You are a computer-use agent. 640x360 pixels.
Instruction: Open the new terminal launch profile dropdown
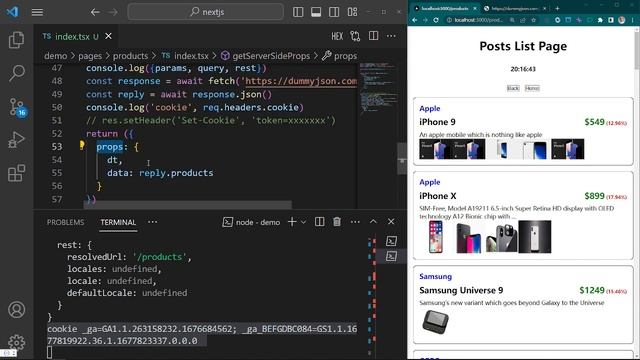click(303, 222)
